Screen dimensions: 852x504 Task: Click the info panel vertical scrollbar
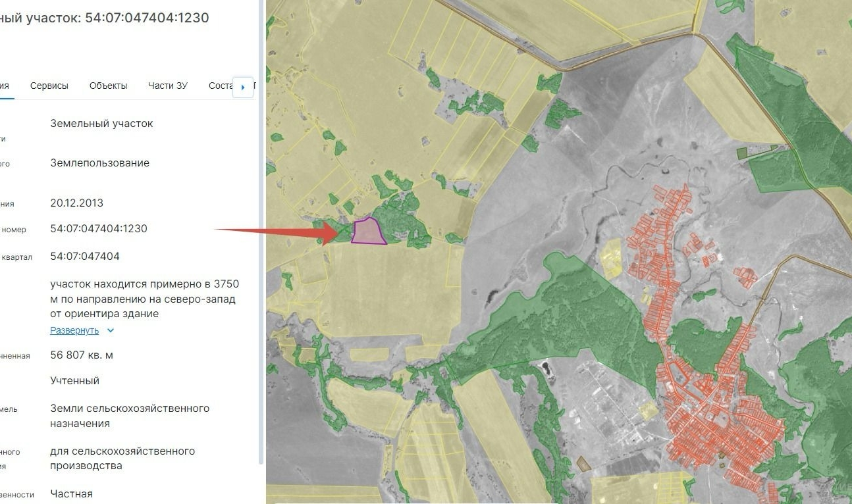[x=261, y=230]
